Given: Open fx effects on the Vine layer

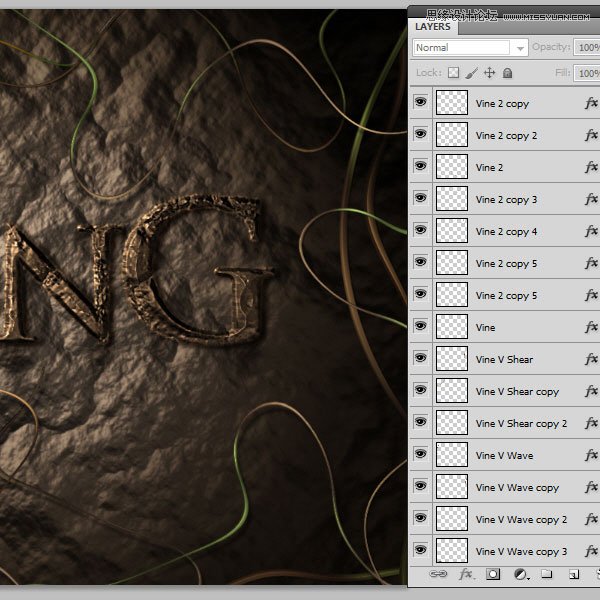Looking at the screenshot, I should click(591, 327).
